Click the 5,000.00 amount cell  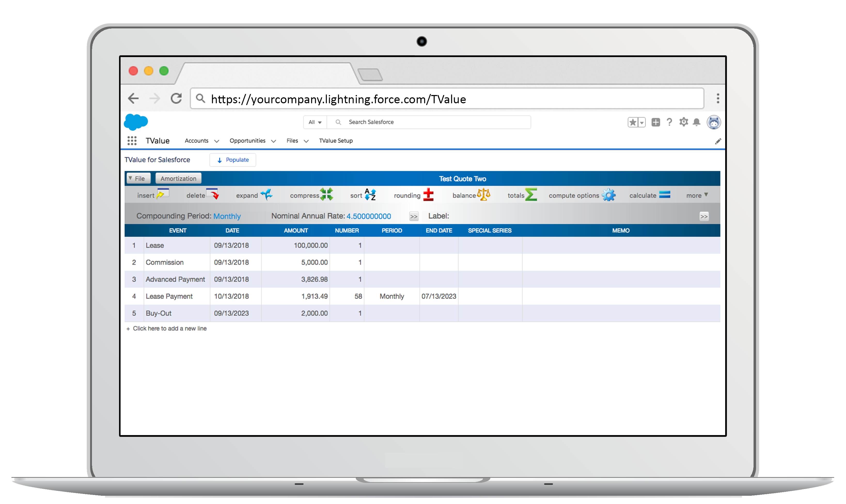point(295,262)
